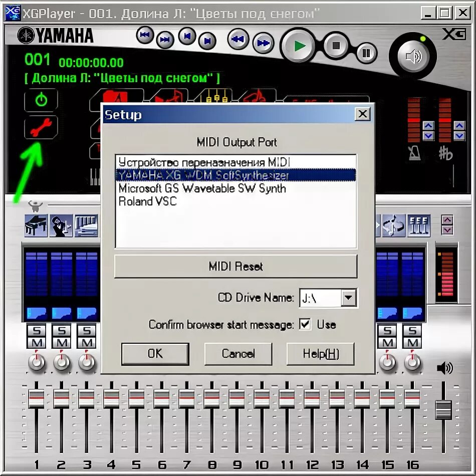Start playback with the green Play button

pyautogui.click(x=299, y=46)
